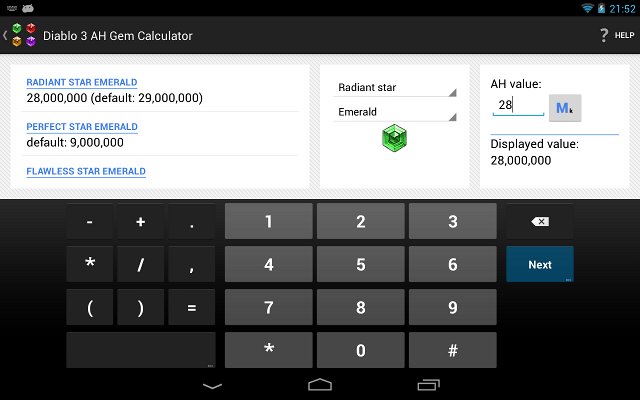The width and height of the screenshot is (640, 400).
Task: Open the HELP question mark icon
Action: pyautogui.click(x=604, y=36)
